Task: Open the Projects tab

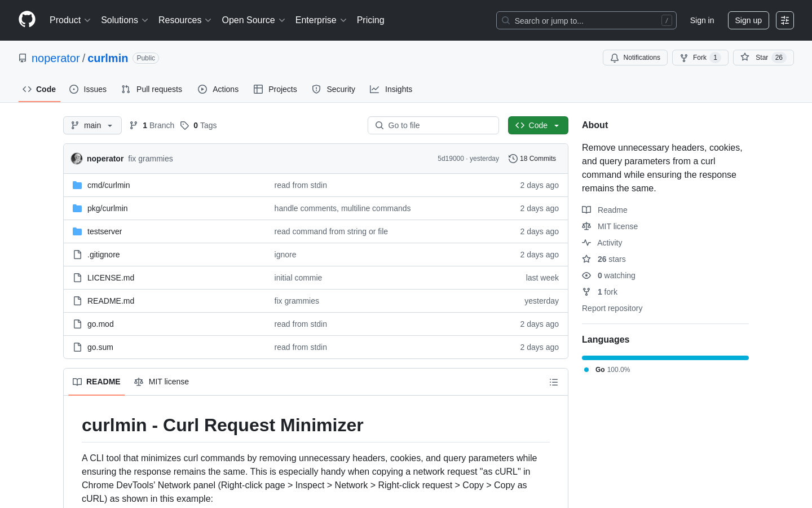Action: (x=275, y=89)
